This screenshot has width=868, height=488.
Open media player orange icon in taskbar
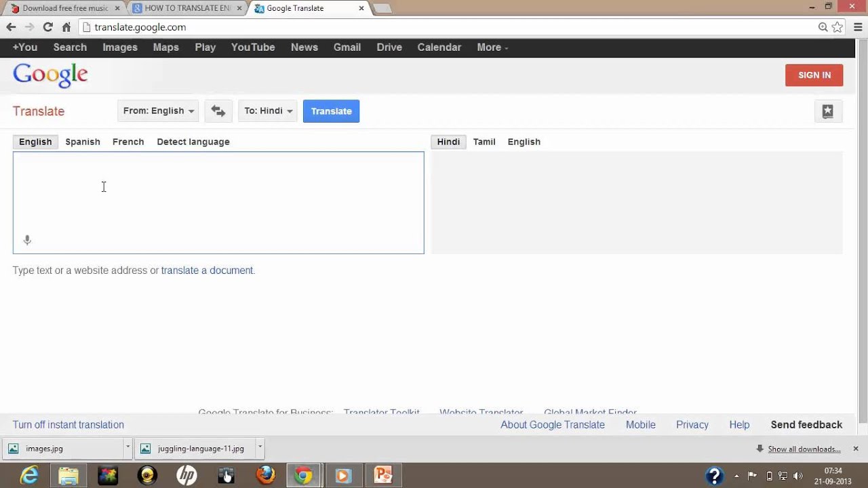(x=342, y=476)
